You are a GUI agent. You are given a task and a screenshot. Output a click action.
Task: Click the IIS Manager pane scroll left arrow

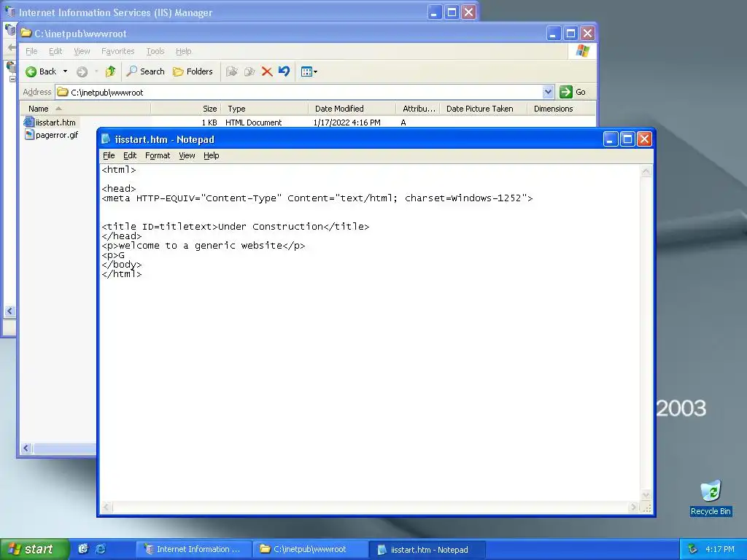(9, 311)
